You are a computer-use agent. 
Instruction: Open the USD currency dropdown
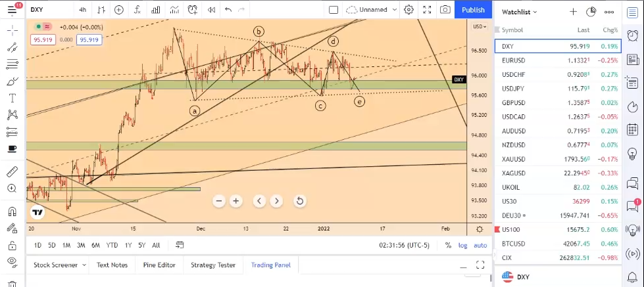480,26
